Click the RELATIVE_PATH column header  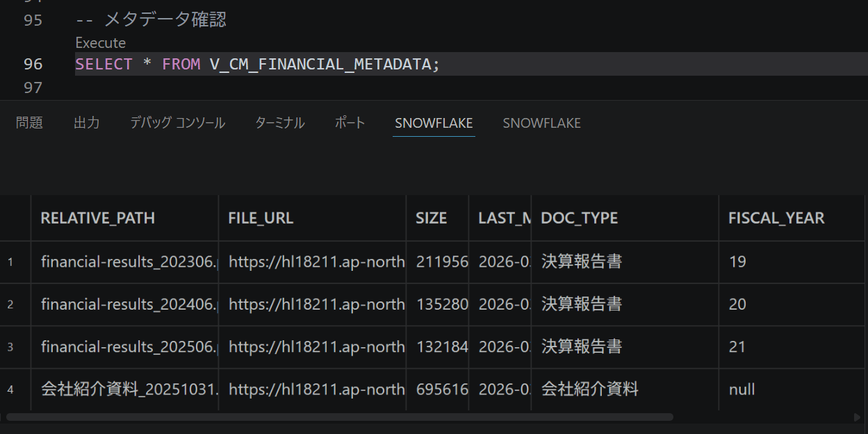[x=98, y=218]
